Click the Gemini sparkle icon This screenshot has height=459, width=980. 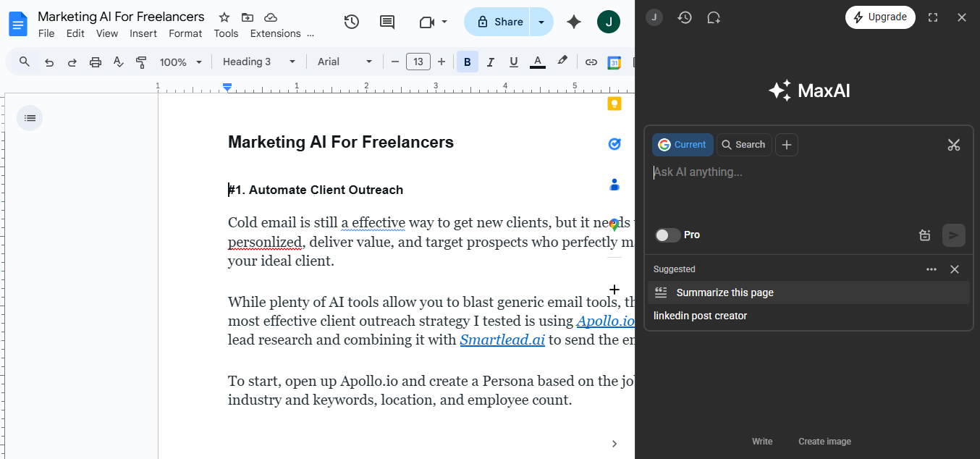pos(574,22)
